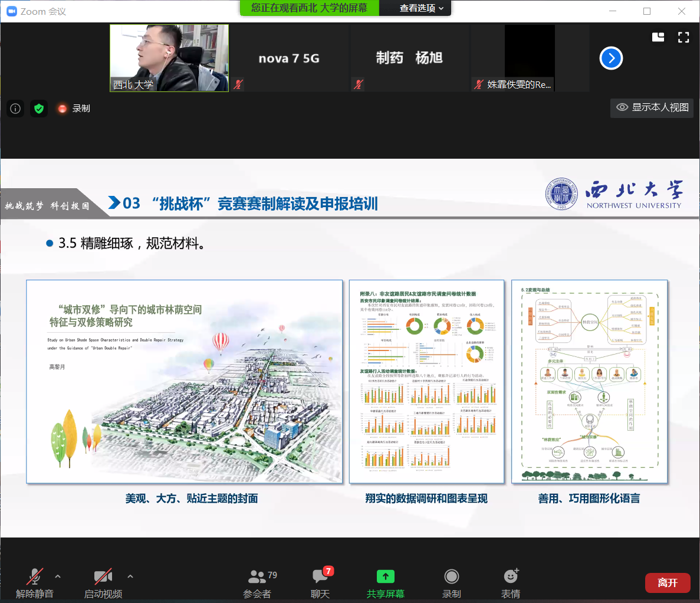Open the meeting information icon
The width and height of the screenshot is (700, 603).
coord(16,109)
